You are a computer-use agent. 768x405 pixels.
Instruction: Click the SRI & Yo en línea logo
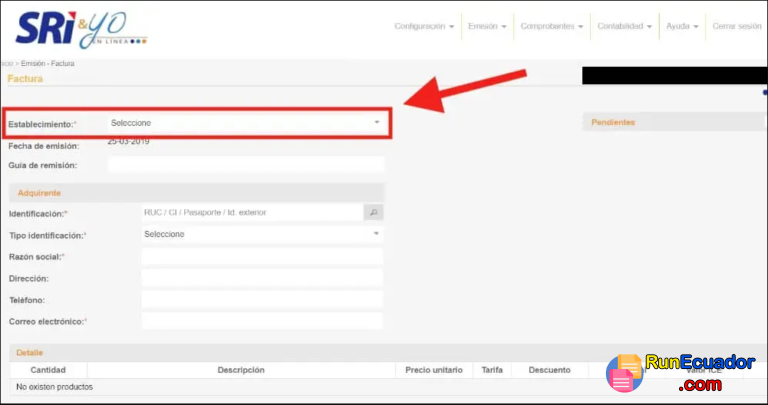click(81, 29)
